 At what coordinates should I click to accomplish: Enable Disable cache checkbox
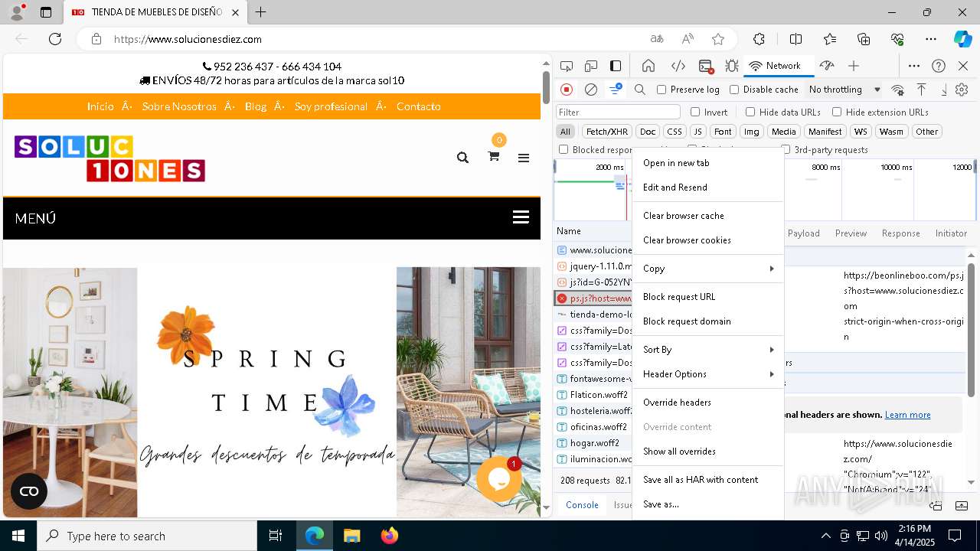733,90
